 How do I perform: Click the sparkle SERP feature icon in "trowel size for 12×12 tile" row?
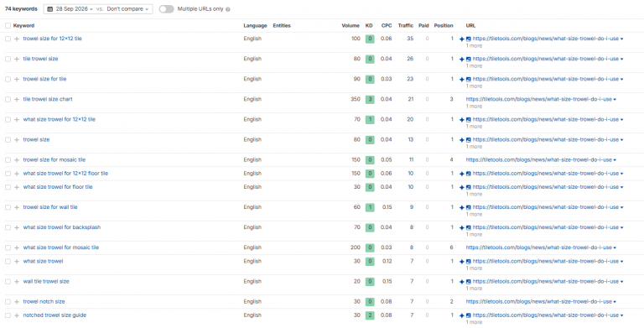[462, 39]
